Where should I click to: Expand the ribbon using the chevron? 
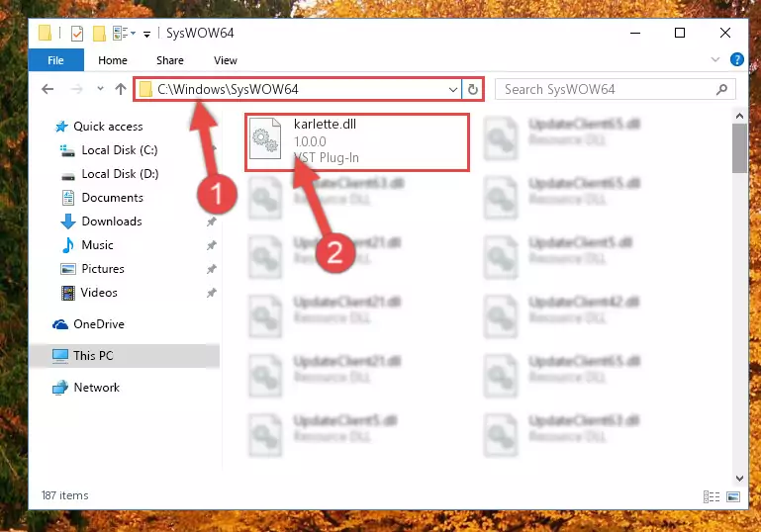[714, 59]
